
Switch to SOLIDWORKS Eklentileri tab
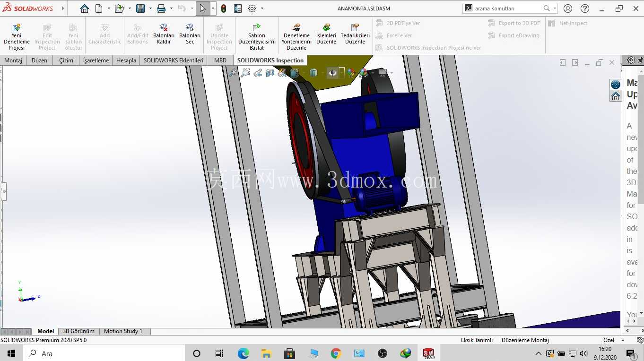(x=174, y=60)
